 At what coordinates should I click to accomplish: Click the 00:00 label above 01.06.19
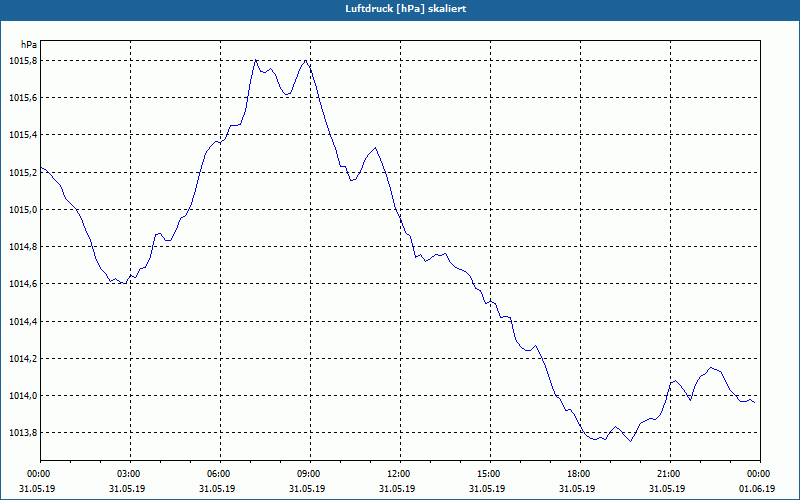point(760,474)
